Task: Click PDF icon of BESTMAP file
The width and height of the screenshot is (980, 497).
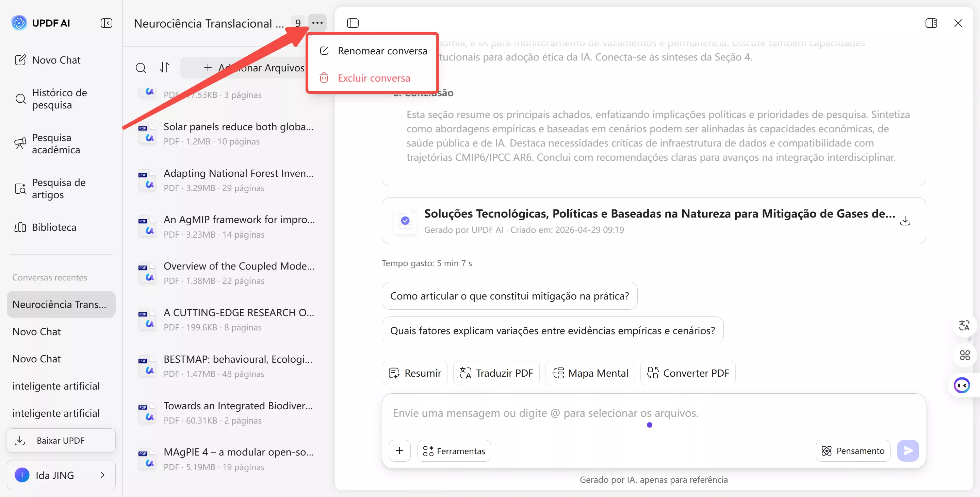Action: coord(147,366)
